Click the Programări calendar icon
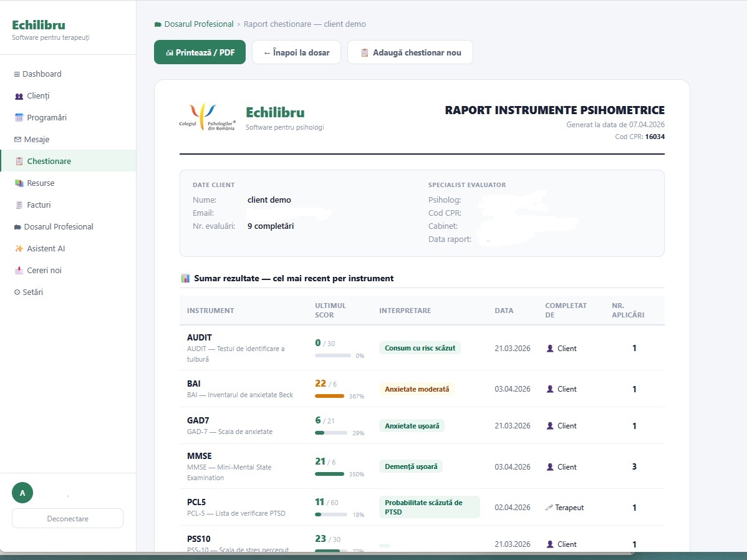Image resolution: width=747 pixels, height=560 pixels. [19, 118]
